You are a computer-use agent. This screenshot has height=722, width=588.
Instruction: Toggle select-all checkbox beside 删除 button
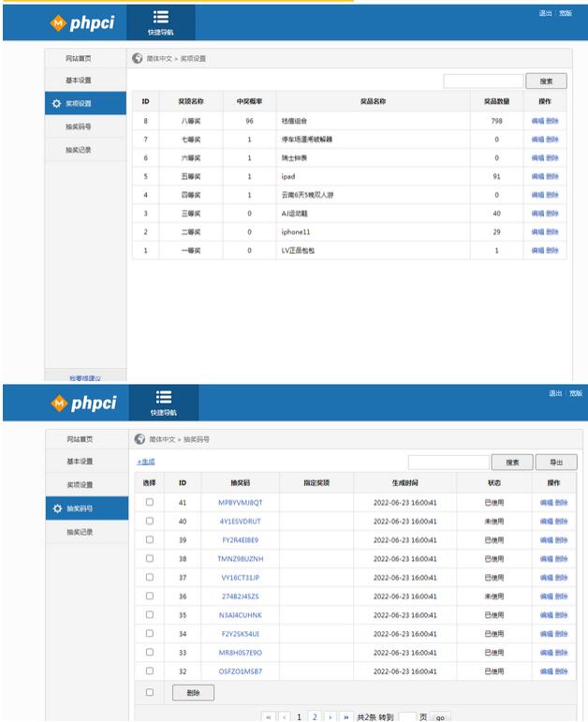[x=150, y=692]
